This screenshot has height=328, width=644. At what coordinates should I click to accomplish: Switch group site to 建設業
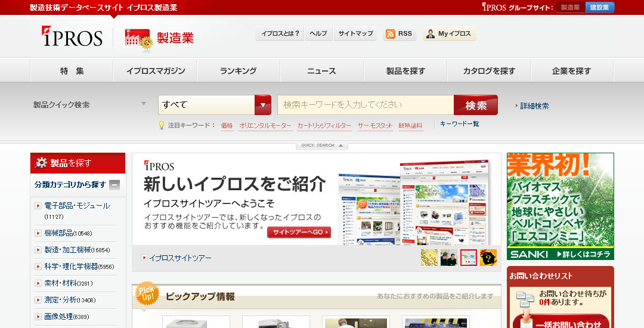600,7
